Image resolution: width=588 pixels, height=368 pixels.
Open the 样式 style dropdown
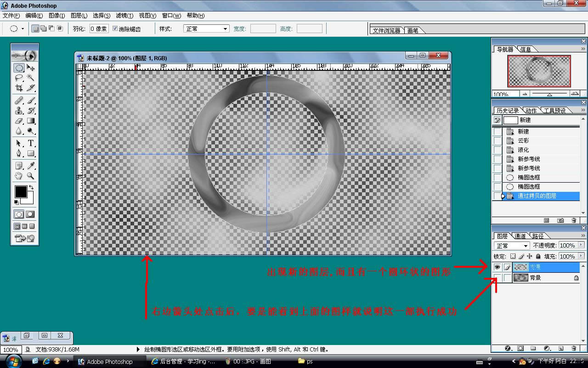coord(207,29)
